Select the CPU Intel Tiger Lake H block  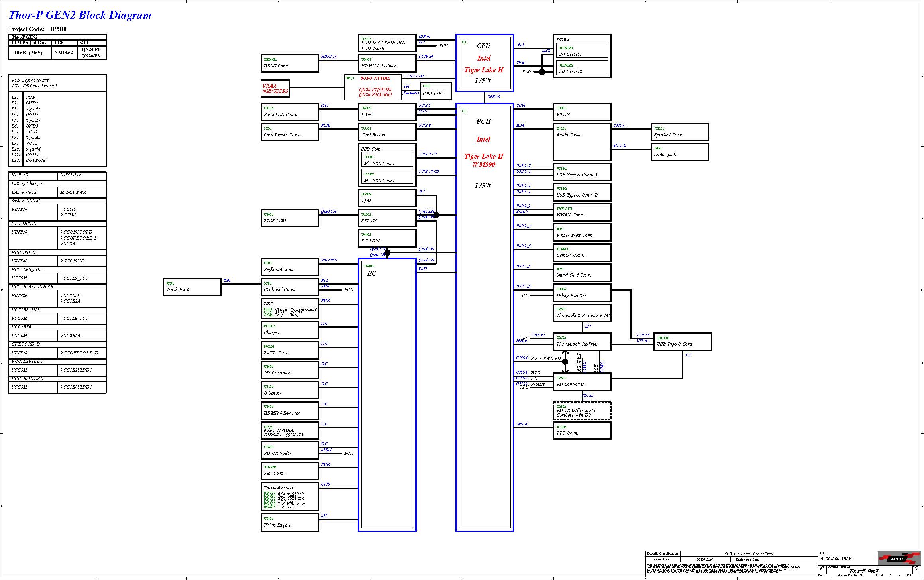pos(484,63)
